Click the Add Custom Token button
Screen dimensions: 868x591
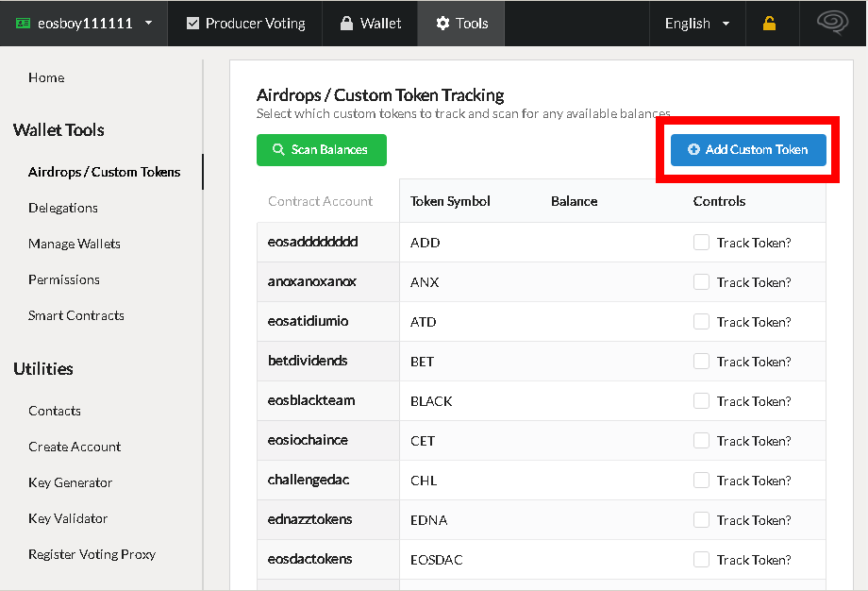click(748, 149)
